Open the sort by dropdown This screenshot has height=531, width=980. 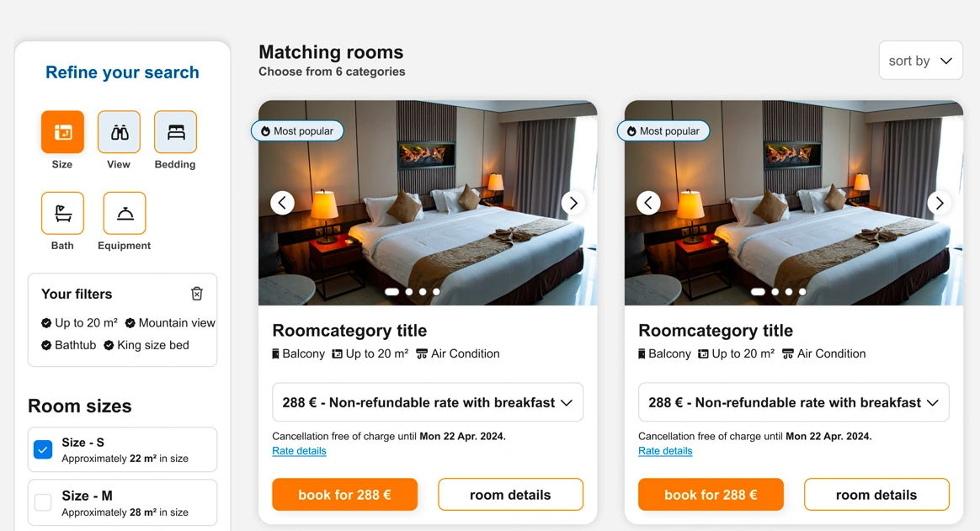pos(920,61)
